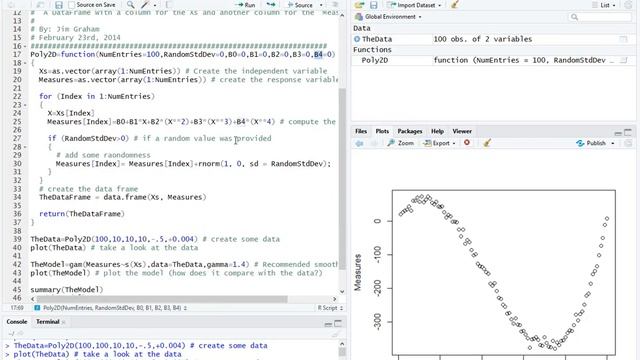Toggle Source on Save checkbox
The height and width of the screenshot is (360, 640).
(x=72, y=5)
